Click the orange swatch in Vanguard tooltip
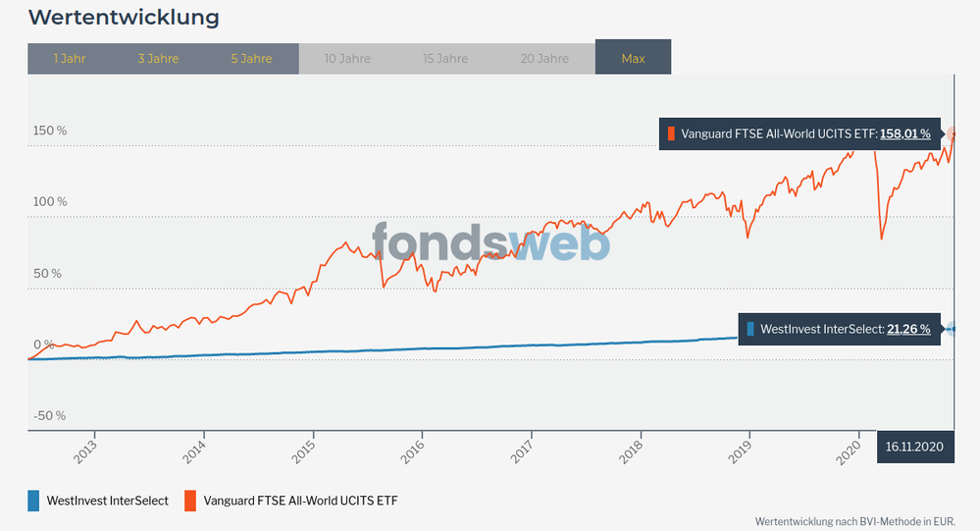Screen dimensions: 980x531 tap(672, 133)
